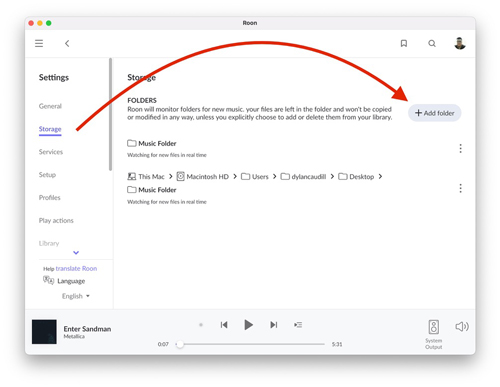Open the volume speaker control
This screenshot has width=500, height=387.
pos(462,327)
